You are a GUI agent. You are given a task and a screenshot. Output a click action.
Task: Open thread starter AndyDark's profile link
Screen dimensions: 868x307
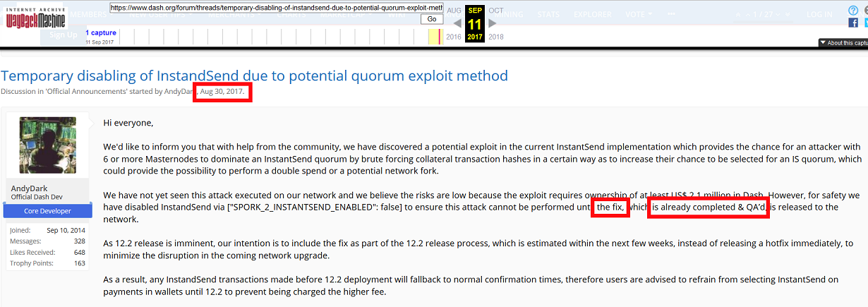[x=179, y=92]
